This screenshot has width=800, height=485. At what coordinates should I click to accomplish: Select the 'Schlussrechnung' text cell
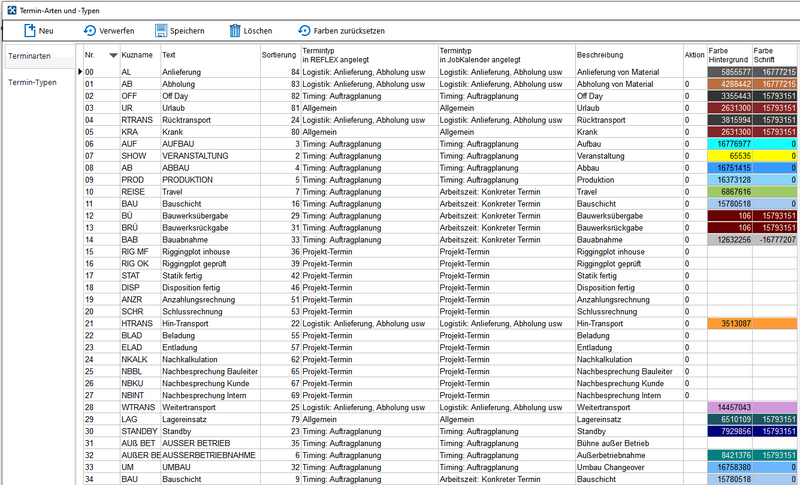coord(211,312)
